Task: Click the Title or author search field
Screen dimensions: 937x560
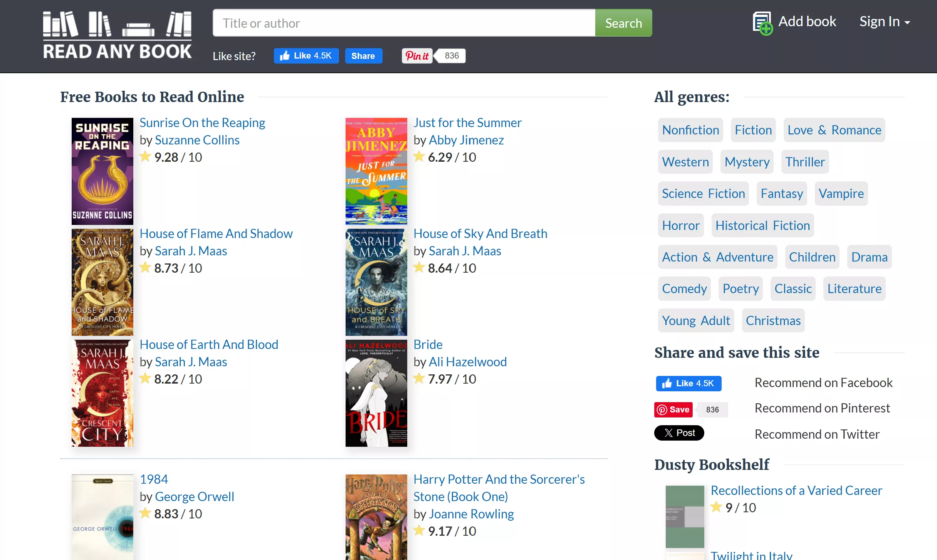Action: pyautogui.click(x=403, y=23)
